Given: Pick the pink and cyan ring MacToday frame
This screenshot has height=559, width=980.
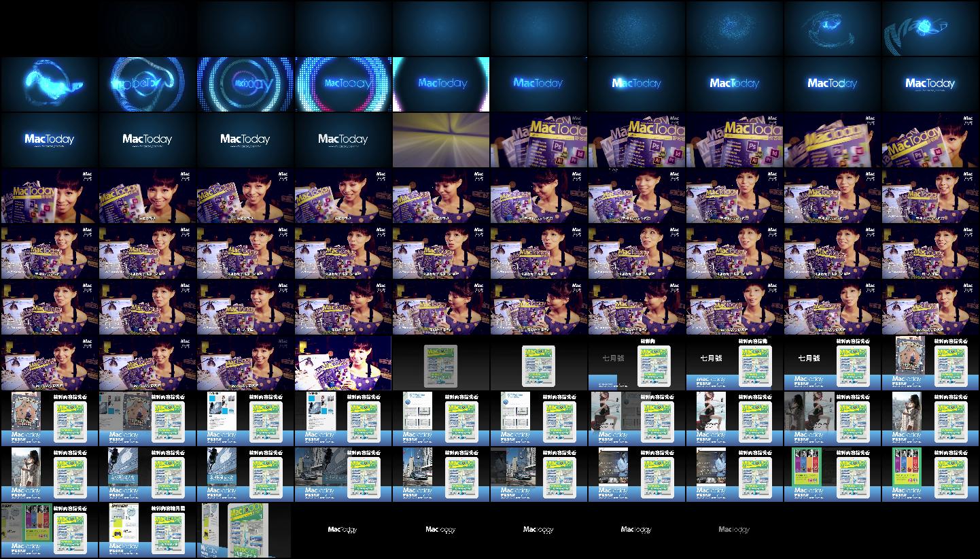Looking at the screenshot, I should pos(343,84).
